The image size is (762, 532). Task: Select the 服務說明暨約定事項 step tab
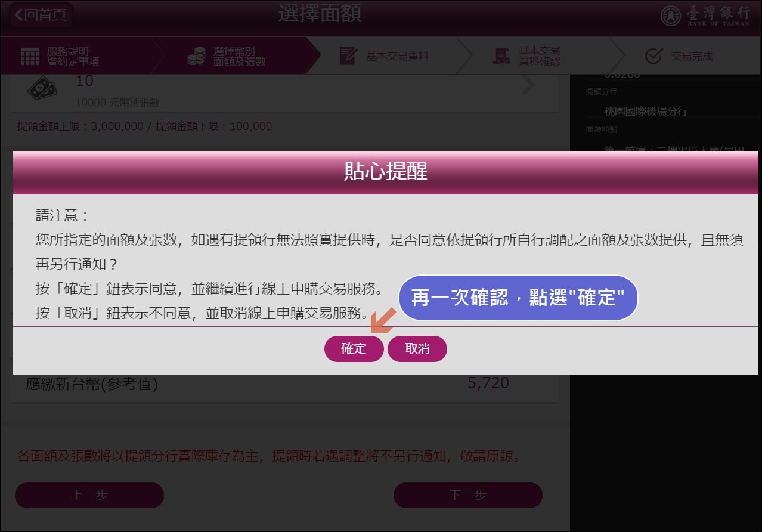(76, 56)
